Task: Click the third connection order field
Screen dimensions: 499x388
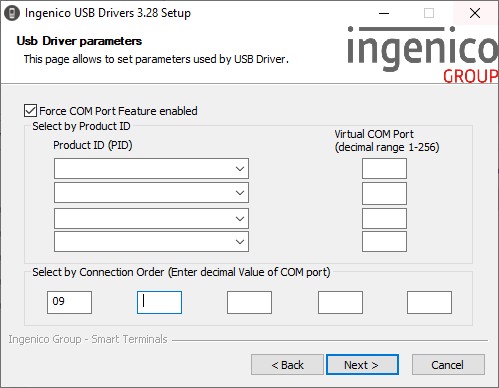Action: pyautogui.click(x=249, y=302)
